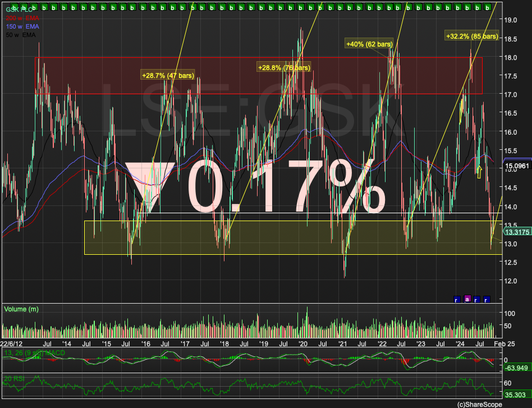Select the '+32.2% (85 bars)' measurement label

point(471,36)
